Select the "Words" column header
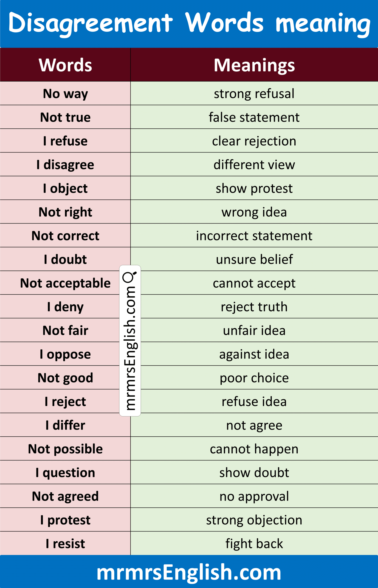This screenshot has height=588, width=378. click(65, 65)
